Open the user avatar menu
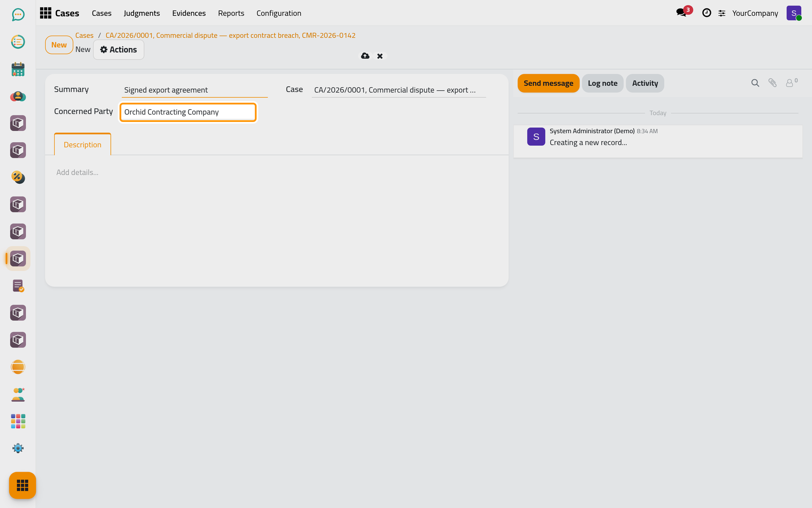The width and height of the screenshot is (812, 508). 794,13
